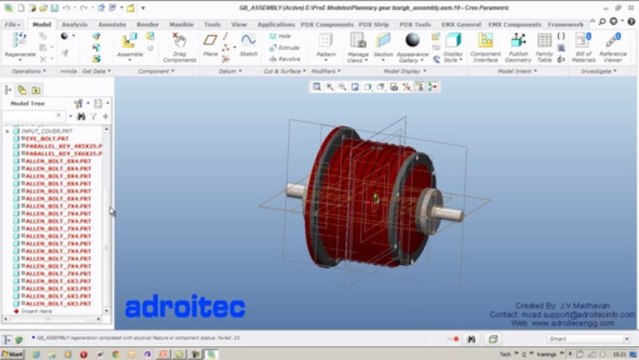The image size is (639, 360).
Task: Switch to the Render tab
Action: click(148, 24)
